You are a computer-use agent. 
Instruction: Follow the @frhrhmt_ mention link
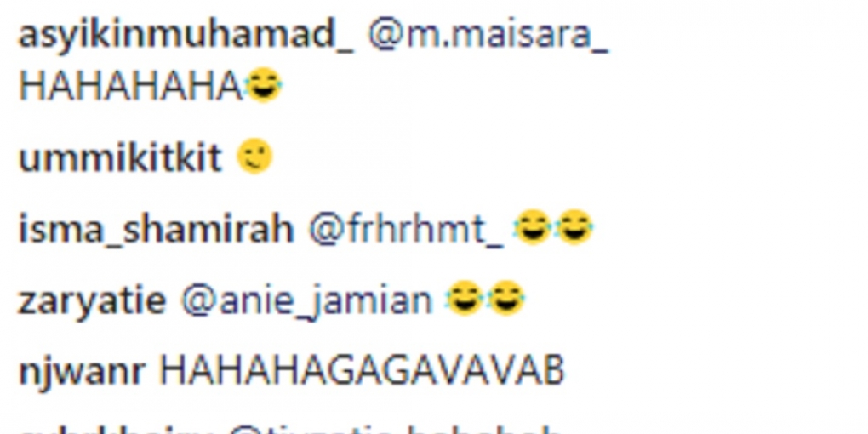[406, 229]
